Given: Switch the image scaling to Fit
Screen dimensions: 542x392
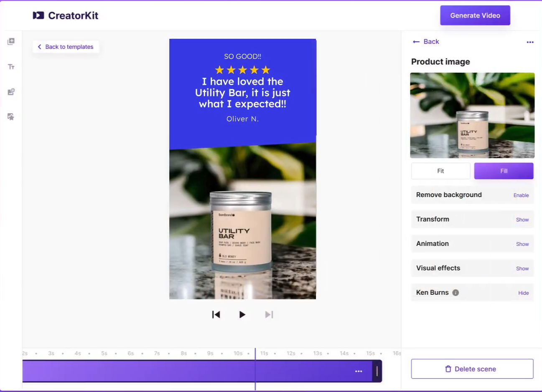Looking at the screenshot, I should click(x=440, y=171).
